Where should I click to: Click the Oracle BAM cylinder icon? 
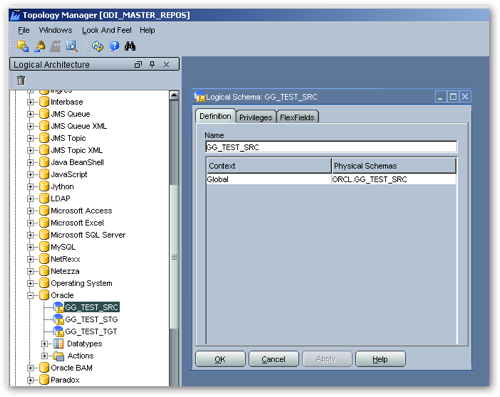click(x=44, y=368)
